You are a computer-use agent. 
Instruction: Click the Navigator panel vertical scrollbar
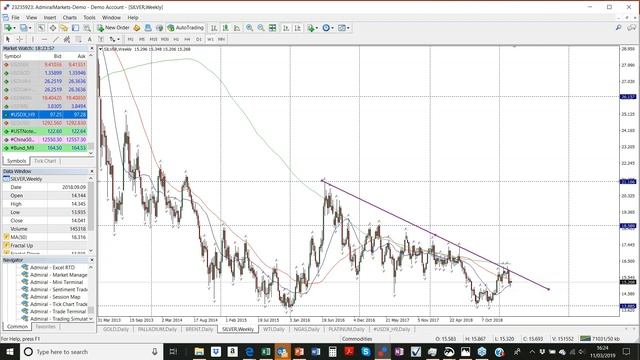[x=91, y=293]
